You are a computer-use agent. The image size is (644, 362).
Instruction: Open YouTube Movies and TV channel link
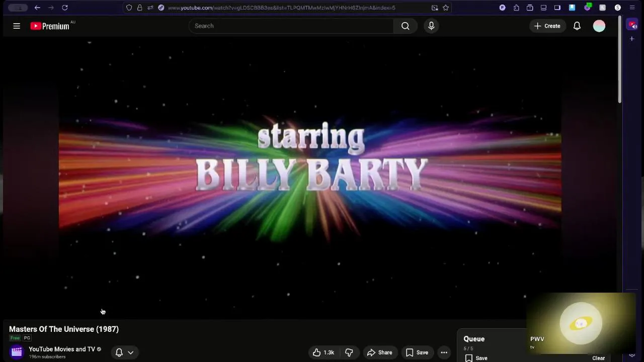point(62,349)
